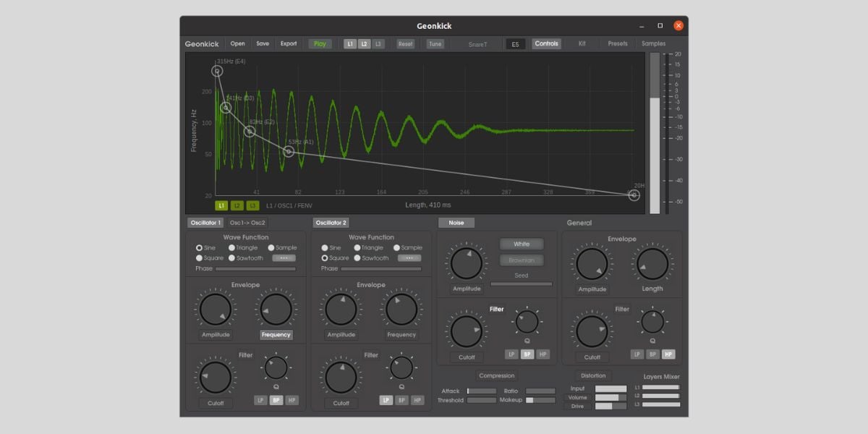Toggle the Distortion button
This screenshot has height=434, width=868.
[x=593, y=376]
